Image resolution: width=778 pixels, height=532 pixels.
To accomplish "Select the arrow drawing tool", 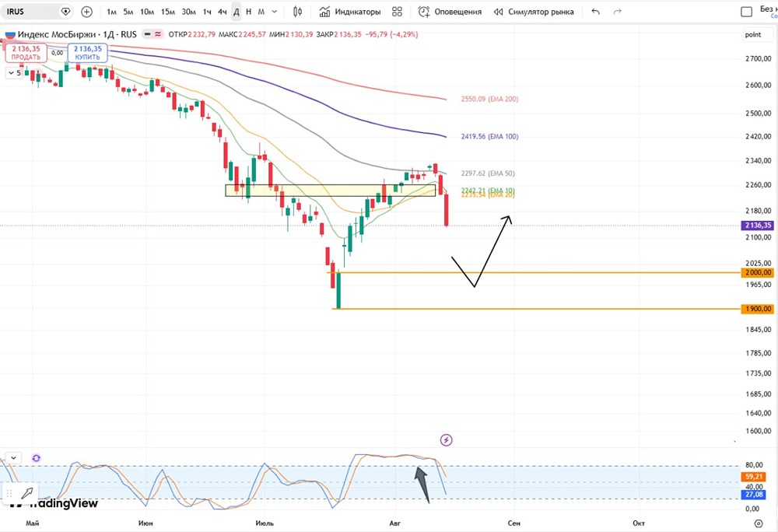I will tap(27, 493).
